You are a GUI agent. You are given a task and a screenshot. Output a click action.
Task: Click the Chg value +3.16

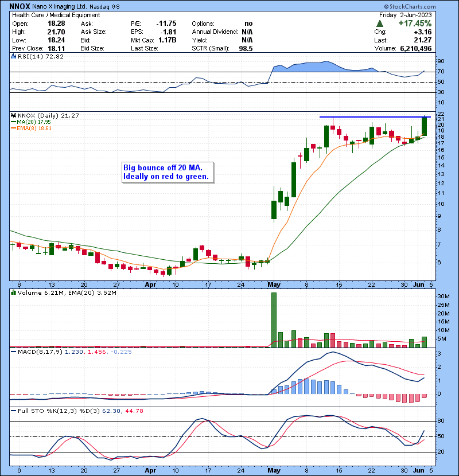pos(423,32)
